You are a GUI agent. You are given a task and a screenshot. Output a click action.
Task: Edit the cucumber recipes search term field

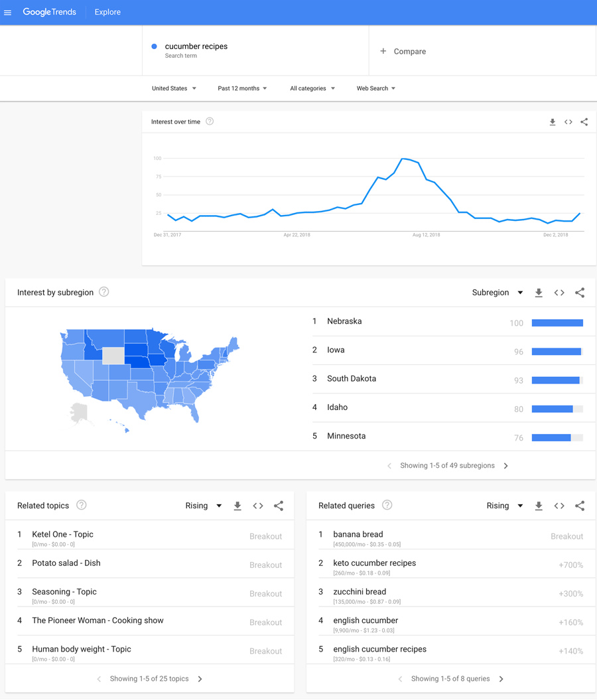pos(196,46)
